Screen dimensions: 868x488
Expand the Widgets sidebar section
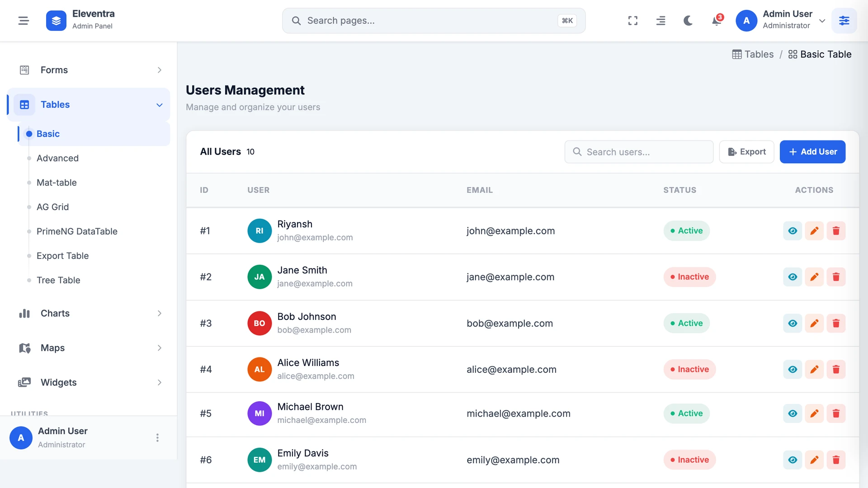click(x=89, y=383)
